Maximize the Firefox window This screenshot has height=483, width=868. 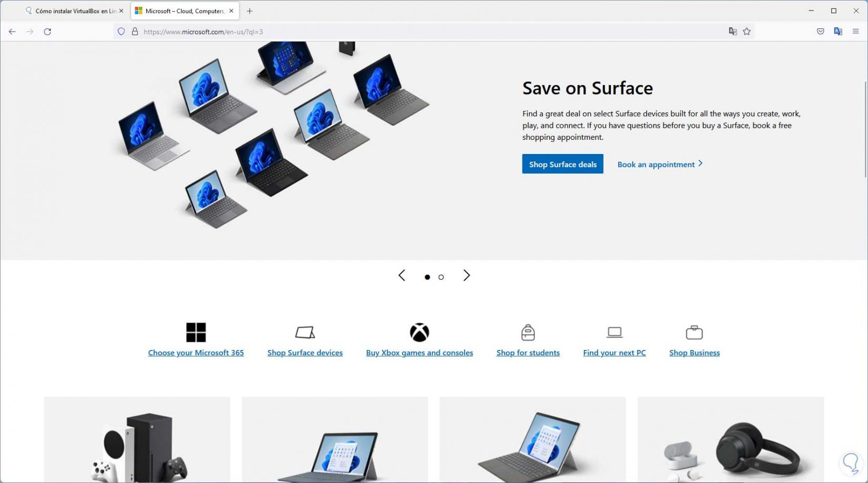pyautogui.click(x=834, y=11)
